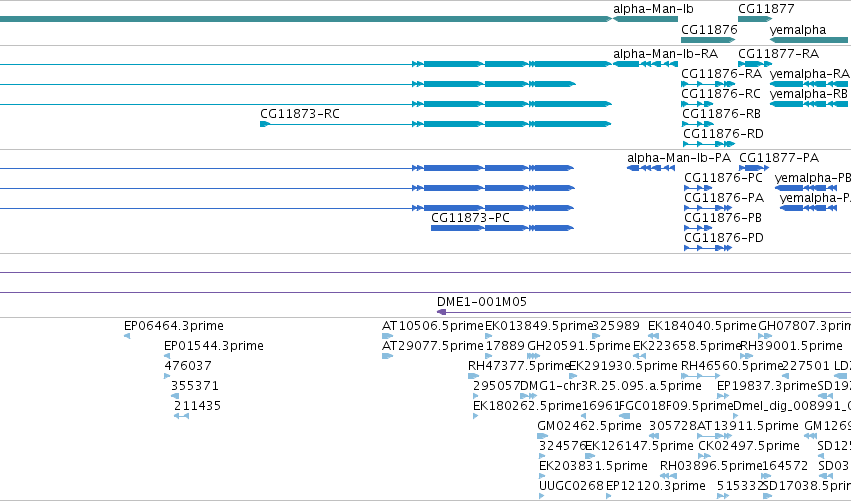Click EST EP19837.3prime label

pyautogui.click(x=767, y=386)
